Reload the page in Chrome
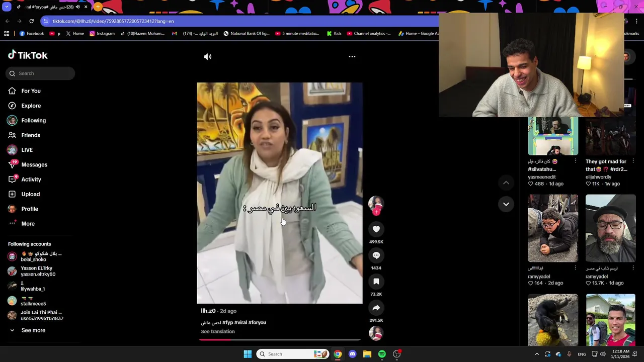Viewport: 644px width, 362px height. 31,21
